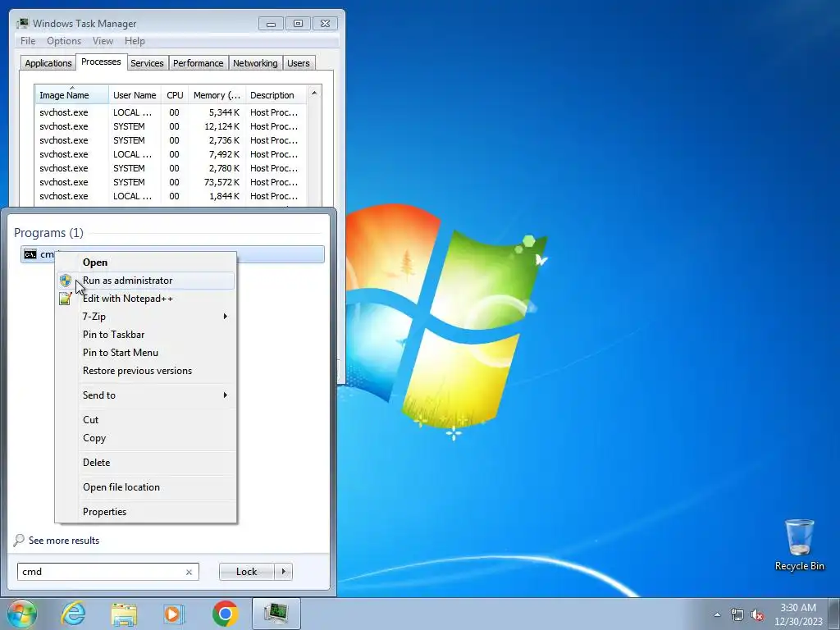
Task: Click the Programs (1) results header
Action: coord(48,233)
